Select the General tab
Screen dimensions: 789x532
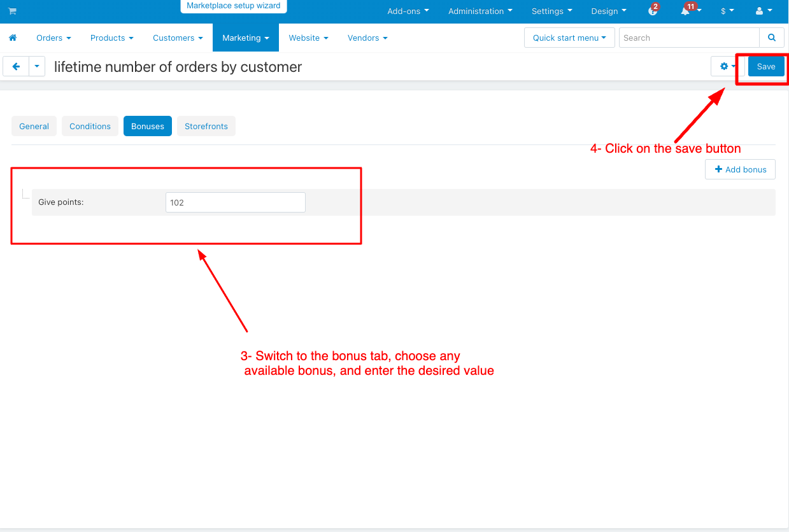point(34,126)
